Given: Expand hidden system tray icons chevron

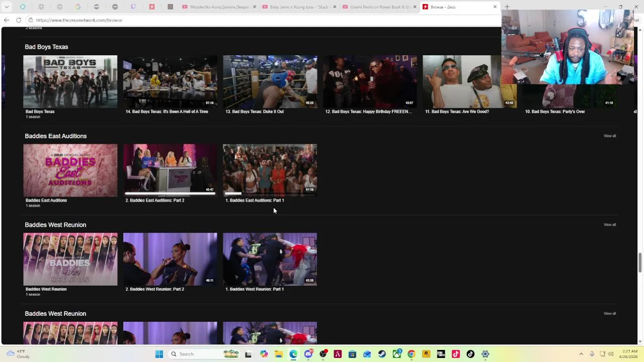Looking at the screenshot, I should pyautogui.click(x=581, y=354).
